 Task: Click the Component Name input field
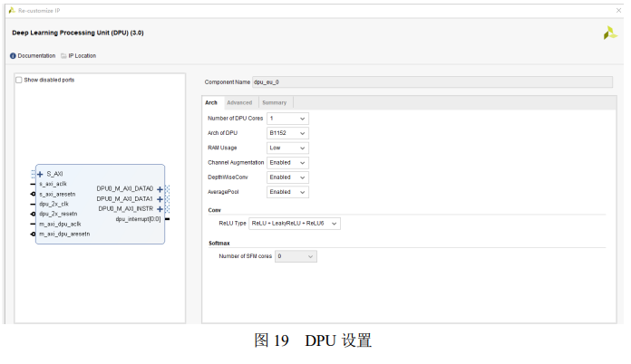(432, 82)
